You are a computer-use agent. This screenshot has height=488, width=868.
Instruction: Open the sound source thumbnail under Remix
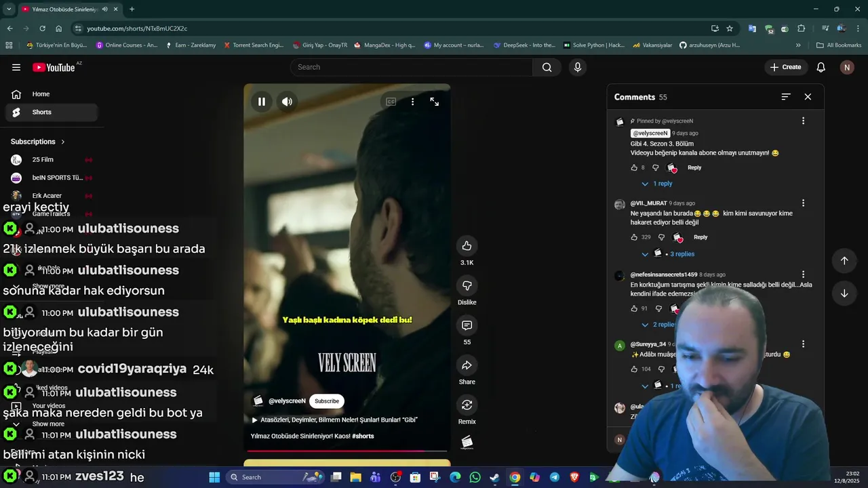pyautogui.click(x=467, y=443)
